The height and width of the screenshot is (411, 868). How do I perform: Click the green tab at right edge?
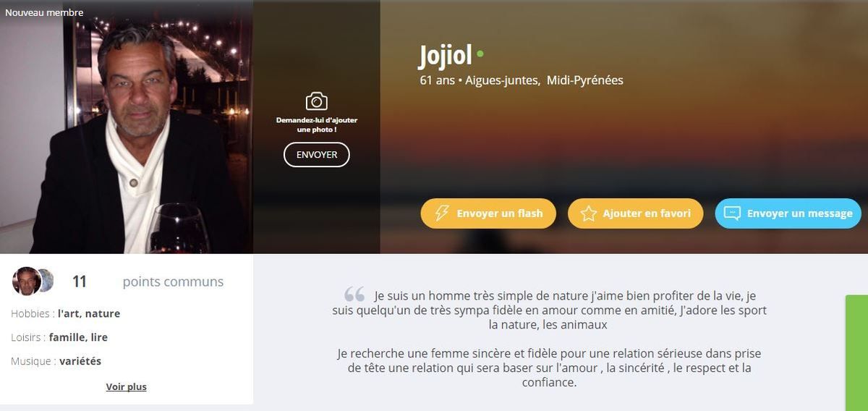tap(856, 353)
